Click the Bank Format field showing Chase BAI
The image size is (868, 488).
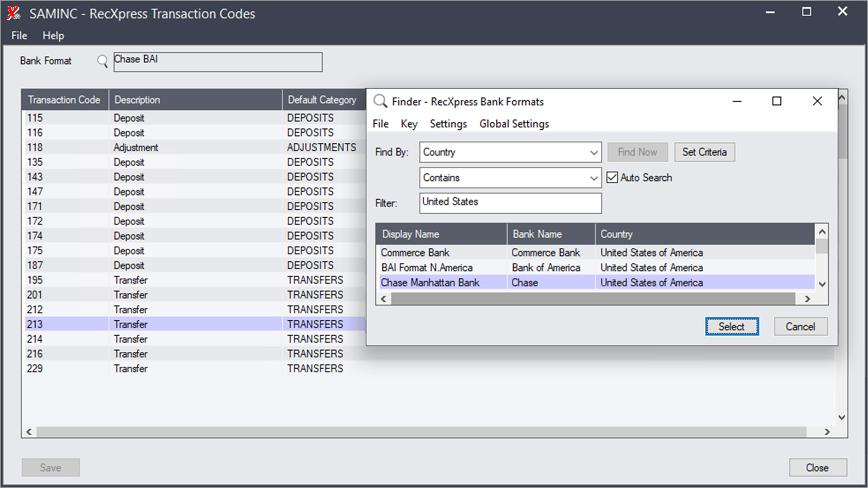pyautogui.click(x=217, y=62)
